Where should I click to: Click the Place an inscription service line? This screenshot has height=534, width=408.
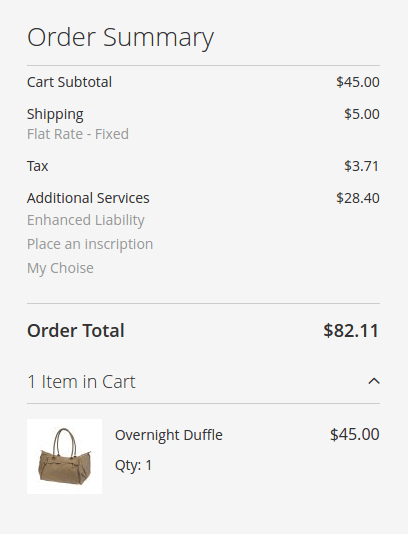[x=90, y=244]
